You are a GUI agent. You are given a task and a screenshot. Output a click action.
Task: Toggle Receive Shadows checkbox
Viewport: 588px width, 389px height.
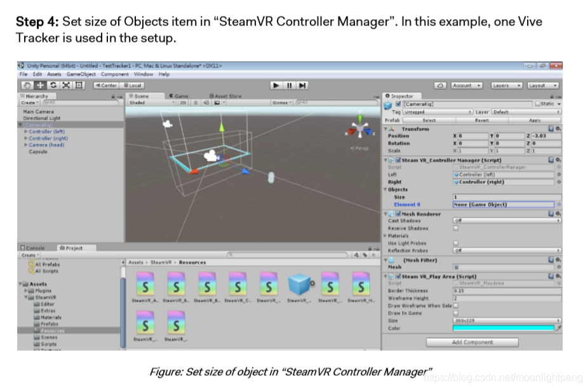456,228
